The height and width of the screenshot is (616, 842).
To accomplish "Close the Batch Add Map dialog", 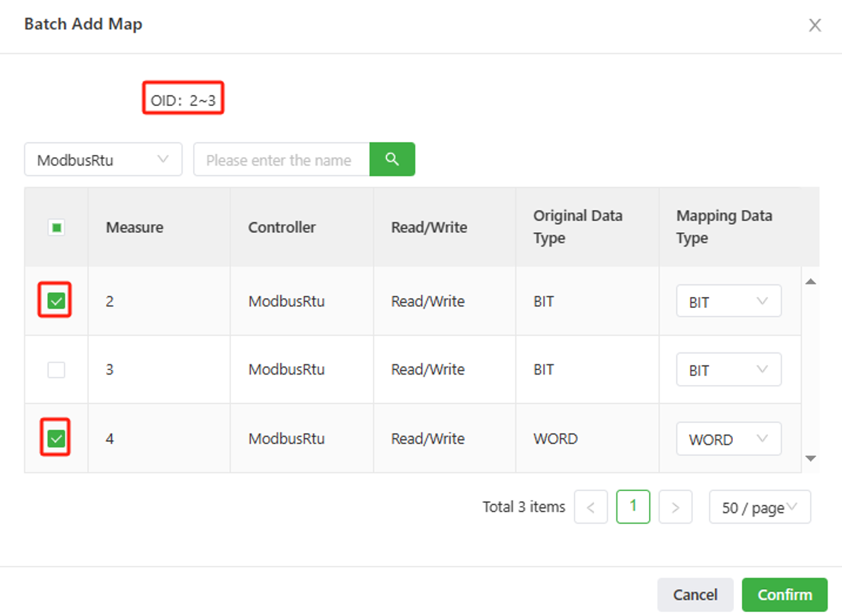I will (815, 26).
